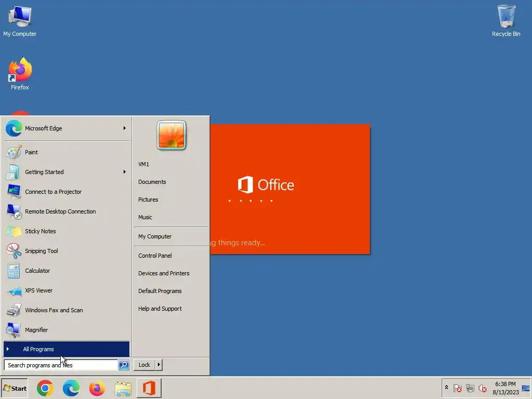Launch Magnifier from Start menu
The height and width of the screenshot is (399, 532).
(66, 330)
